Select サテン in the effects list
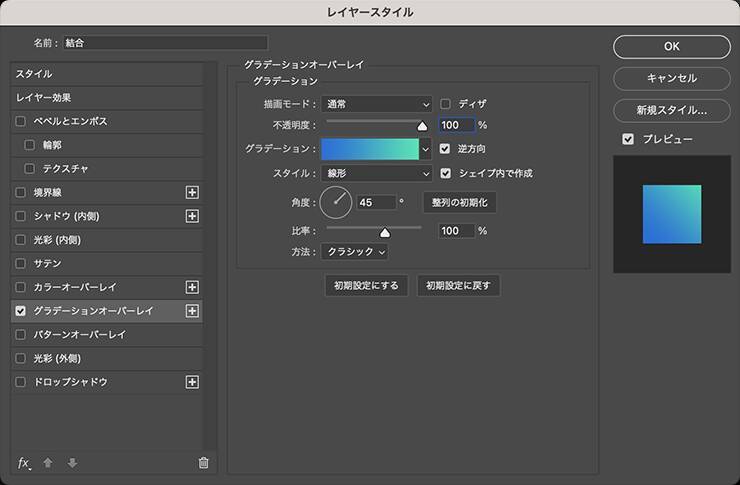740x485 pixels. (49, 263)
